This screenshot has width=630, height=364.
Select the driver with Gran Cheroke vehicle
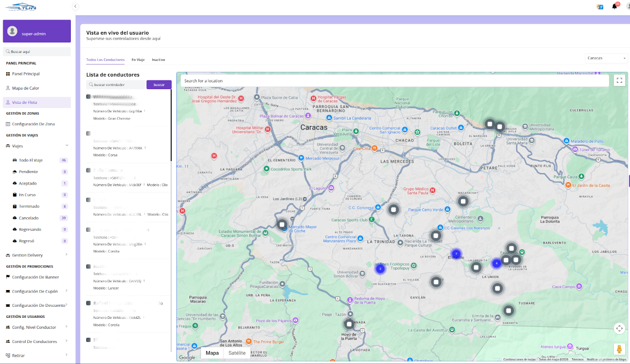[x=129, y=108]
